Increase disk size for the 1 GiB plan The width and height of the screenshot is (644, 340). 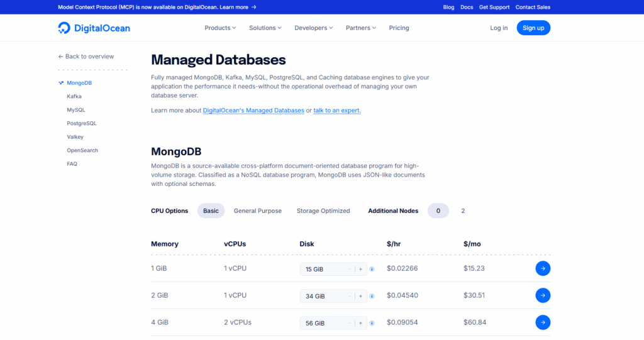pos(360,269)
